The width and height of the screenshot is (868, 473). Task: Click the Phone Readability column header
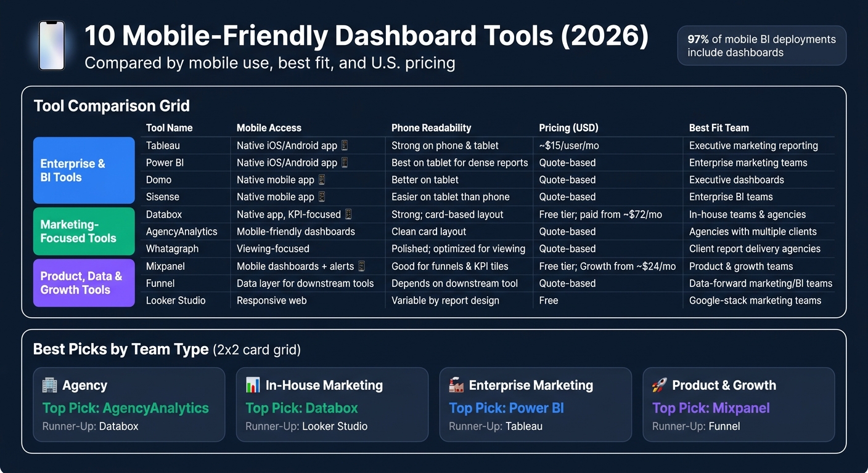[431, 128]
